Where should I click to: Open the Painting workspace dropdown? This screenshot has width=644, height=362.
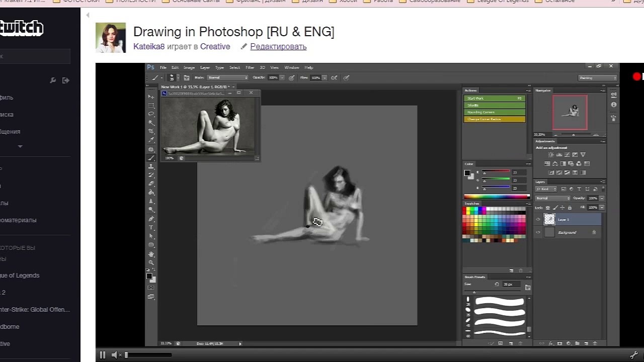[598, 78]
